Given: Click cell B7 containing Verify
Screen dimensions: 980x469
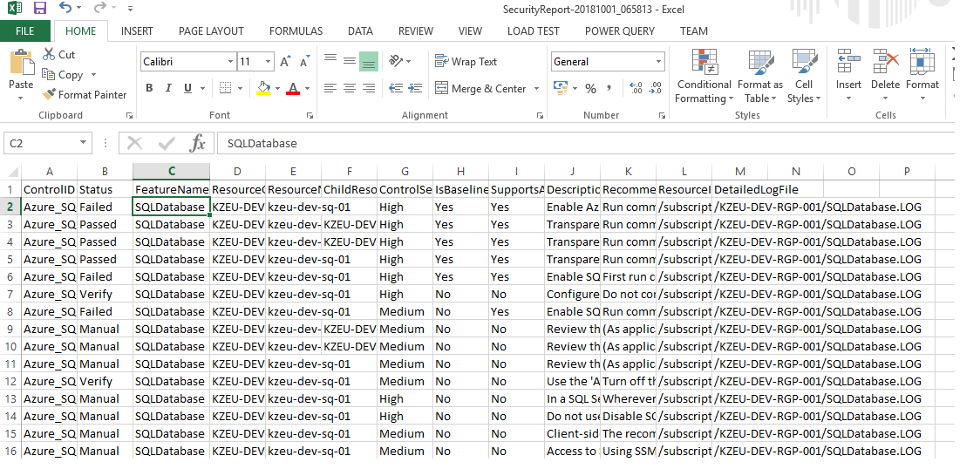Looking at the screenshot, I should [x=105, y=294].
